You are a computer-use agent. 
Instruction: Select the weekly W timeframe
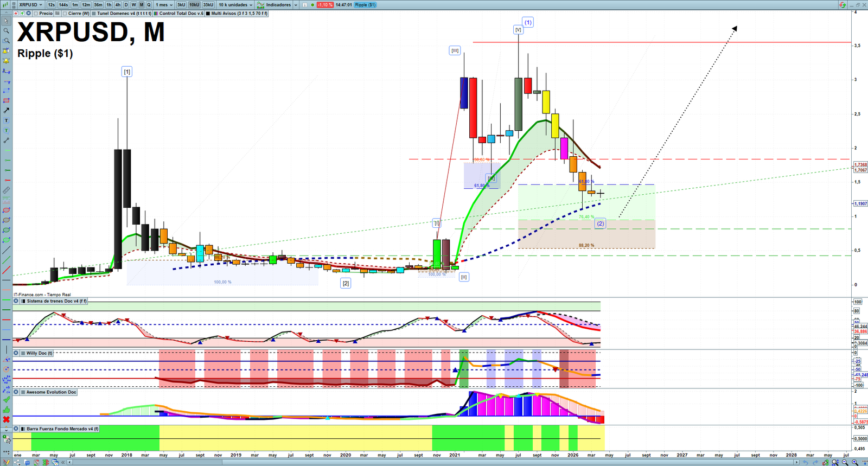pos(134,5)
